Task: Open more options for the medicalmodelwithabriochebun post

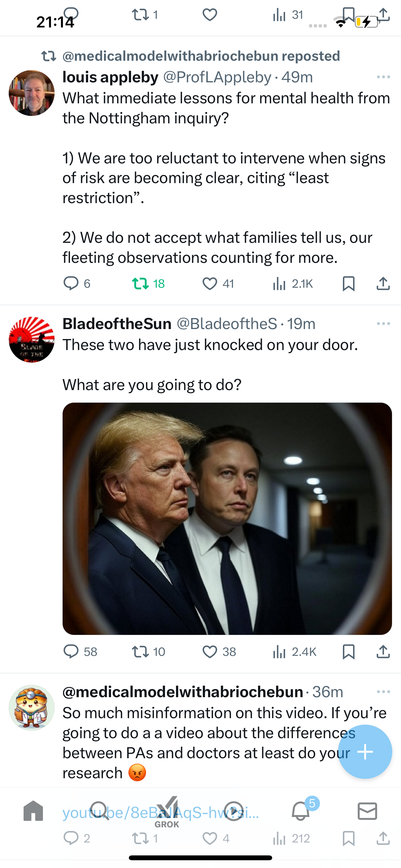Action: pos(384,692)
